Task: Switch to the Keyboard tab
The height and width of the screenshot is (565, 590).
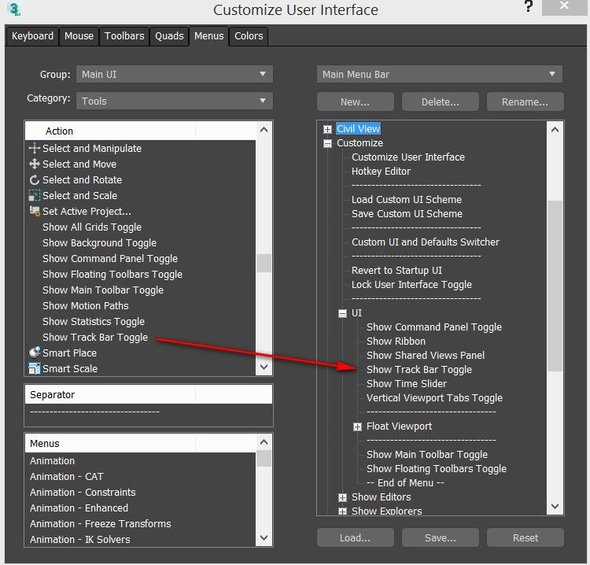Action: tap(32, 36)
